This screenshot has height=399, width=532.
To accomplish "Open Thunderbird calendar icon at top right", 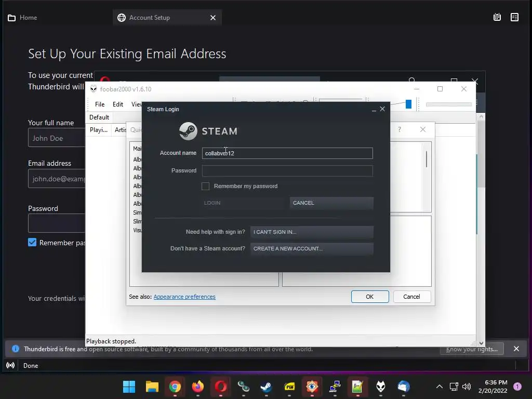I will 497,17.
